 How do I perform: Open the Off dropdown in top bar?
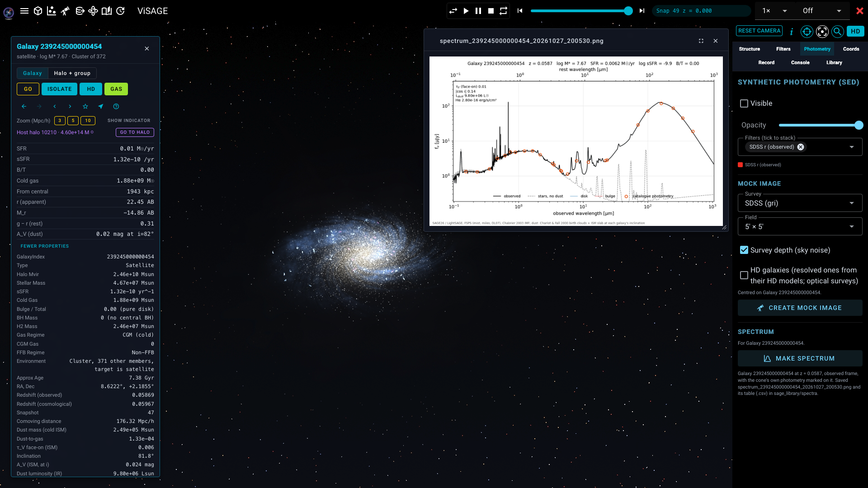(x=822, y=11)
